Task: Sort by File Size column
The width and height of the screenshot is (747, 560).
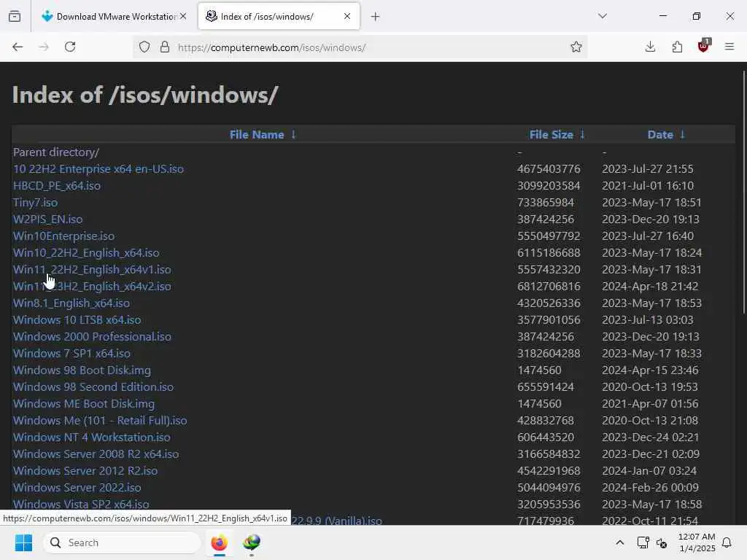Action: click(551, 135)
